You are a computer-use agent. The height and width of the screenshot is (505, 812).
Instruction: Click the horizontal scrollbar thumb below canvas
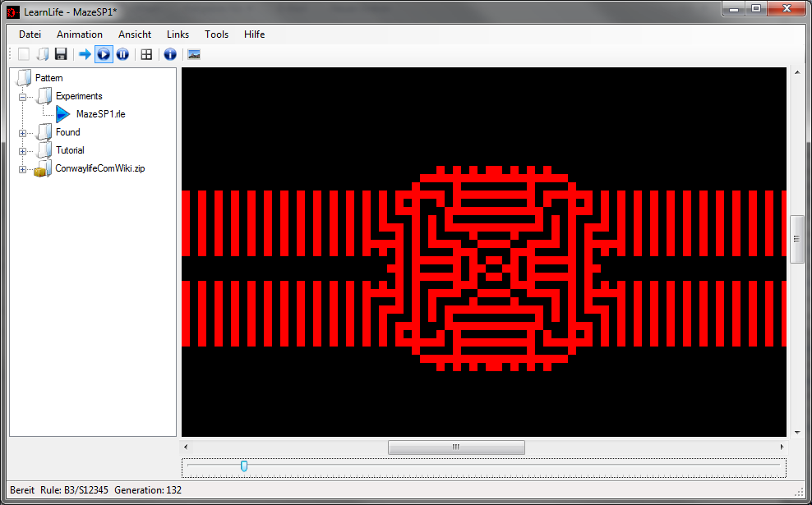456,448
